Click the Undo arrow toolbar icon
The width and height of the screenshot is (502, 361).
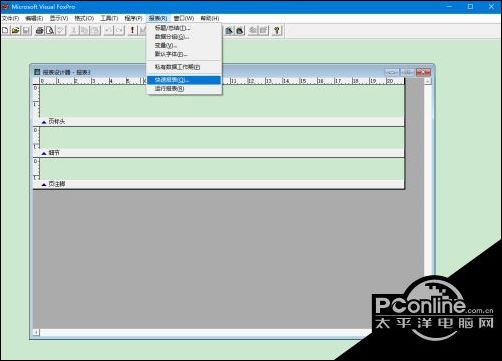click(x=108, y=30)
